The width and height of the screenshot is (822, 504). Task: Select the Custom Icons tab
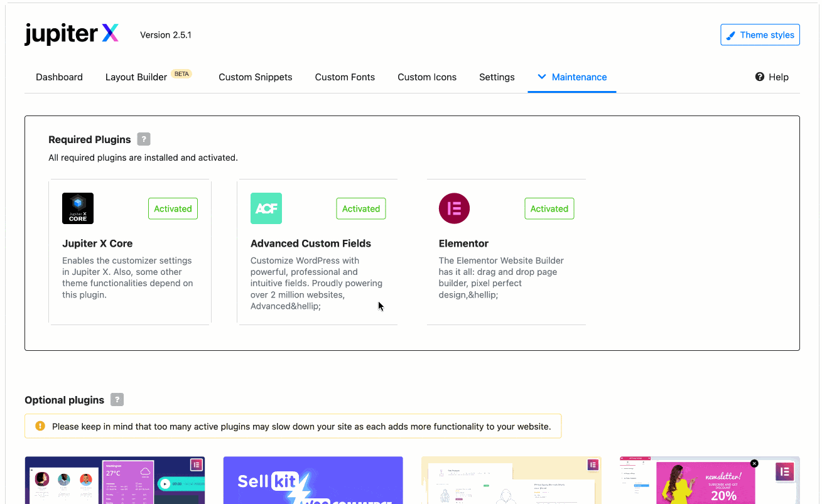(427, 77)
